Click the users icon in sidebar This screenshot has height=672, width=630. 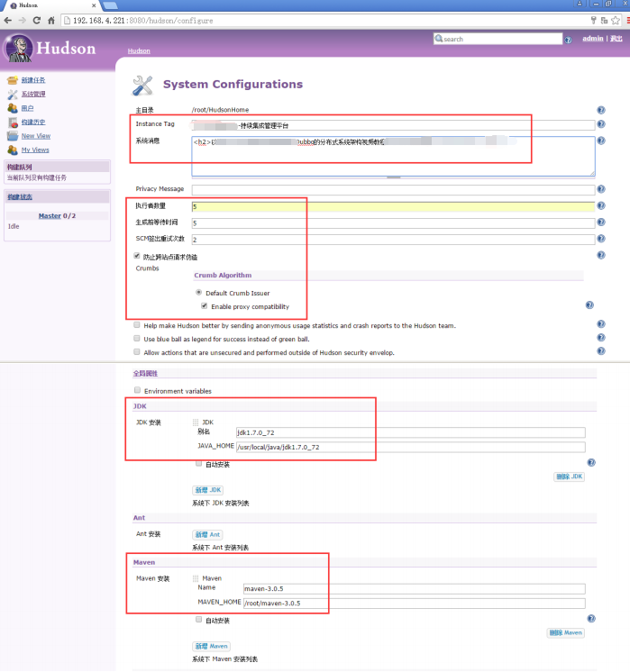tap(13, 108)
